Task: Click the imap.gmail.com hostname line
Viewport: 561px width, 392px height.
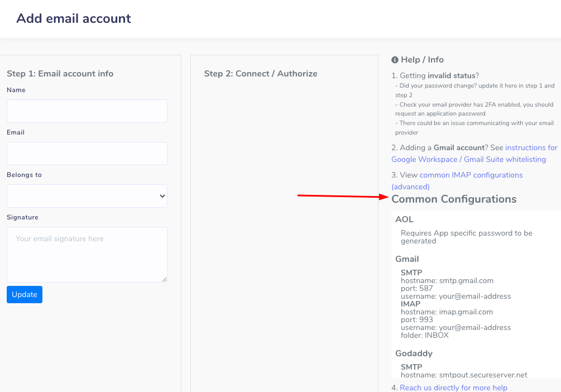Action: pos(447,312)
